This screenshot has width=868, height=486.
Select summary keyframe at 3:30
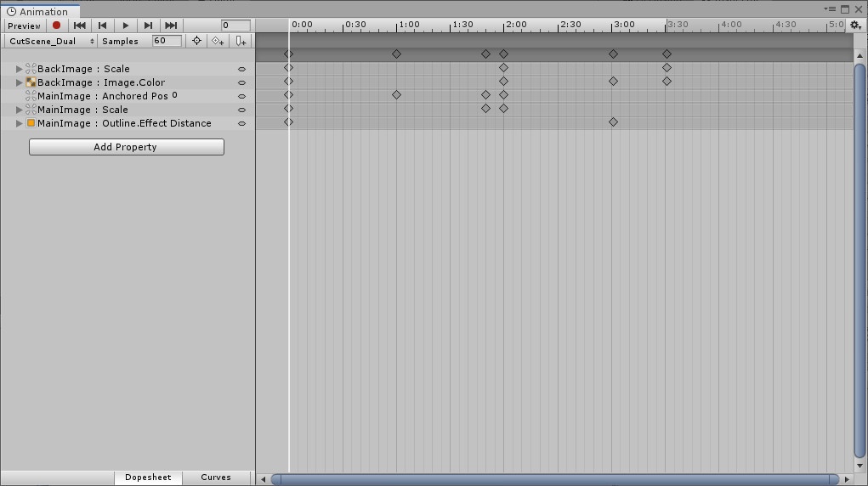(667, 54)
